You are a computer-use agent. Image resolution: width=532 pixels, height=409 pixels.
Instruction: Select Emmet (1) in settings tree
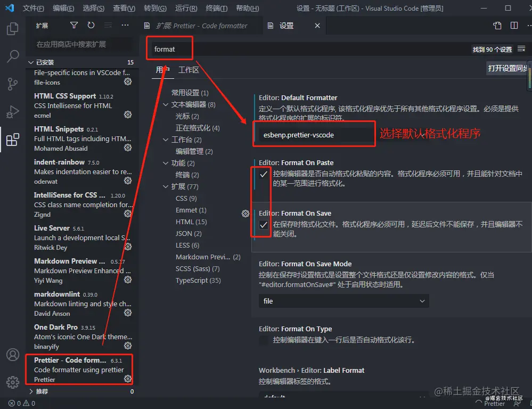(x=191, y=210)
